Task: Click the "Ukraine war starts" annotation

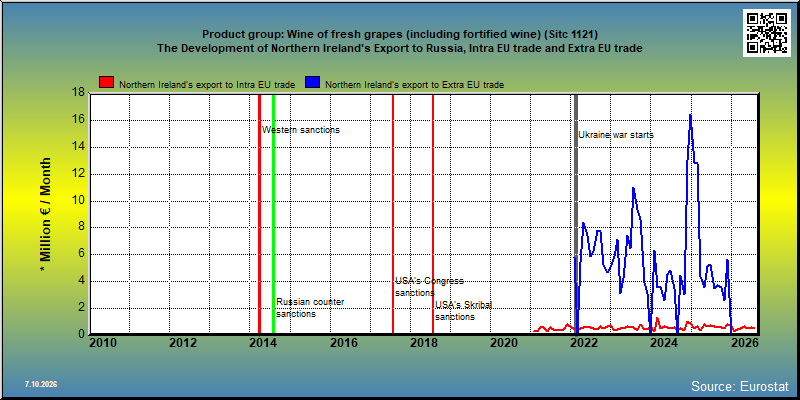Action: pos(616,135)
